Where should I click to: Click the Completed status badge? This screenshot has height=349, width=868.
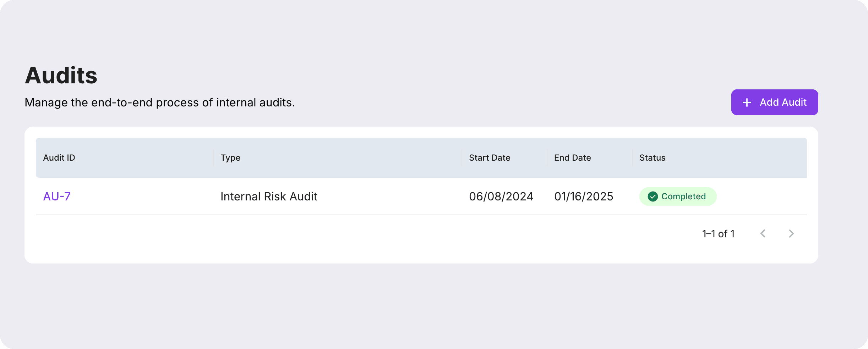(678, 196)
